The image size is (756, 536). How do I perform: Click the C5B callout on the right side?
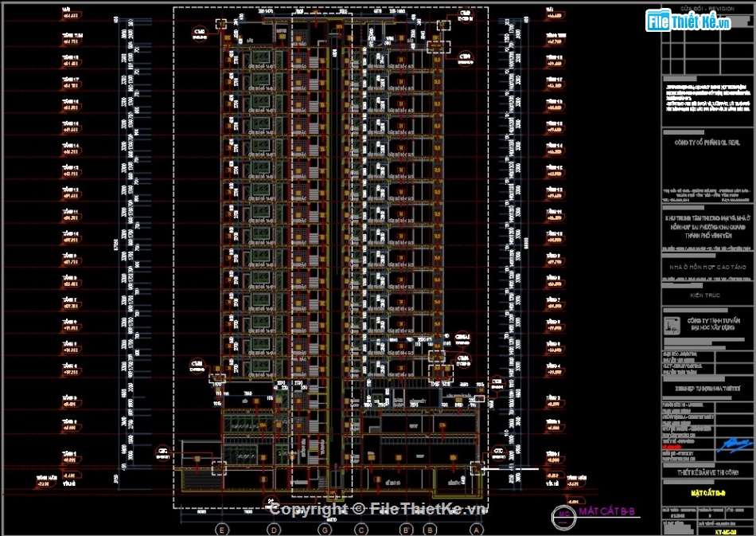463,362
